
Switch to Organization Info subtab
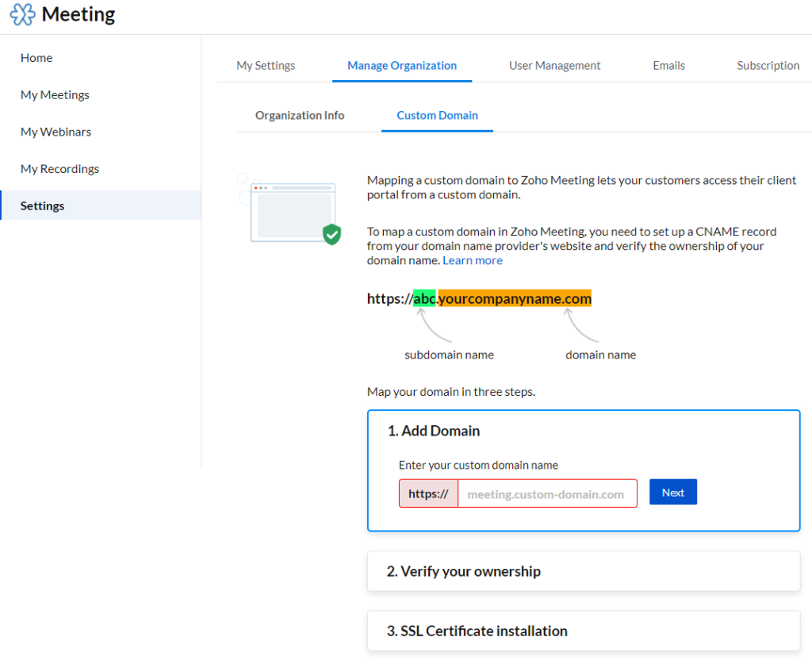click(x=299, y=115)
